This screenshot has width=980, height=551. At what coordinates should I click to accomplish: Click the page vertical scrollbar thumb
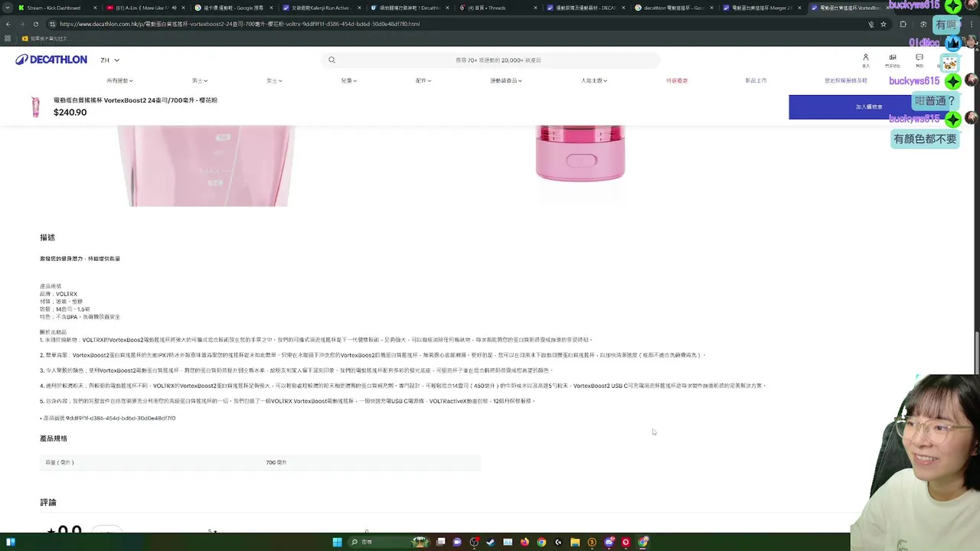pyautogui.click(x=977, y=351)
